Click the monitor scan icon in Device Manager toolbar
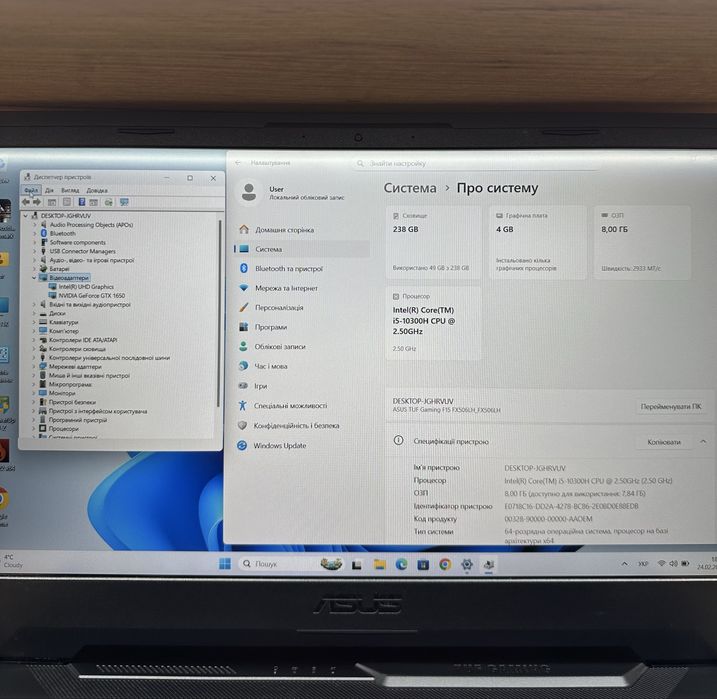Viewport: 717px width, 699px height. coord(124,202)
